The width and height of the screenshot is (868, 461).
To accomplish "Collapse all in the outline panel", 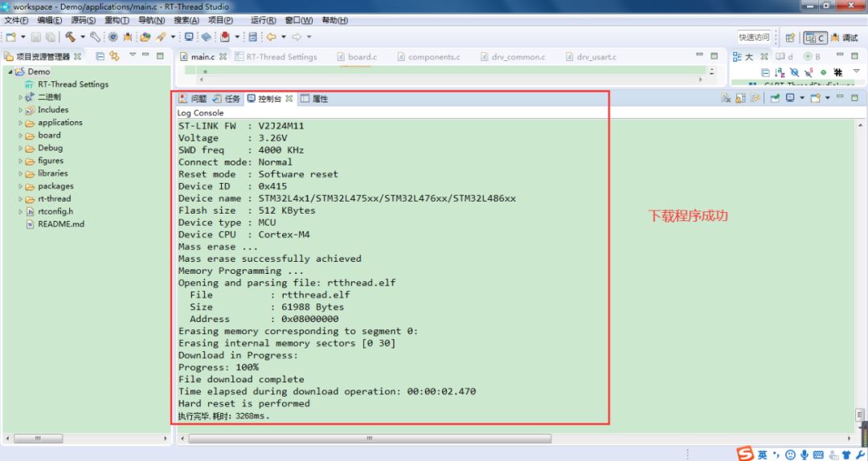I will [x=765, y=72].
